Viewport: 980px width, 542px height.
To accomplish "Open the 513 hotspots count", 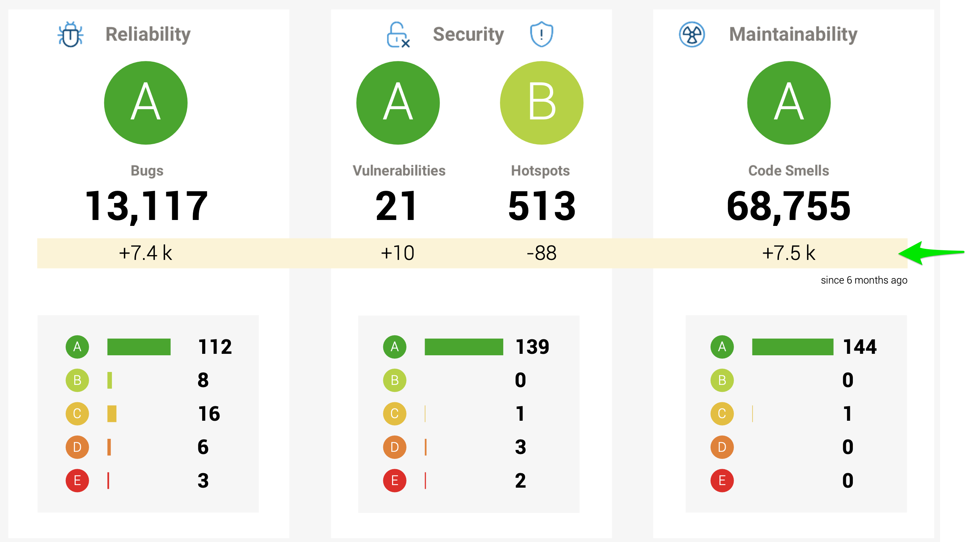I will (542, 206).
